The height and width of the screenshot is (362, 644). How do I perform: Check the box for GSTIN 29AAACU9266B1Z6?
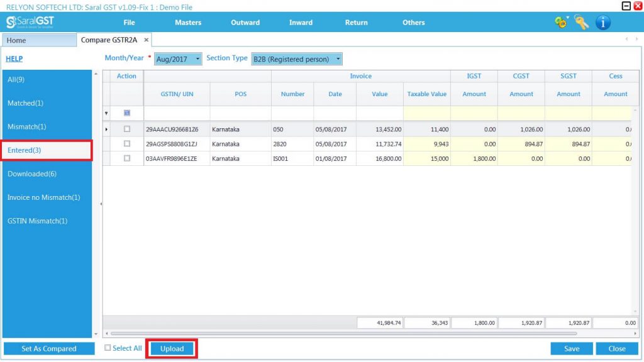coord(127,129)
